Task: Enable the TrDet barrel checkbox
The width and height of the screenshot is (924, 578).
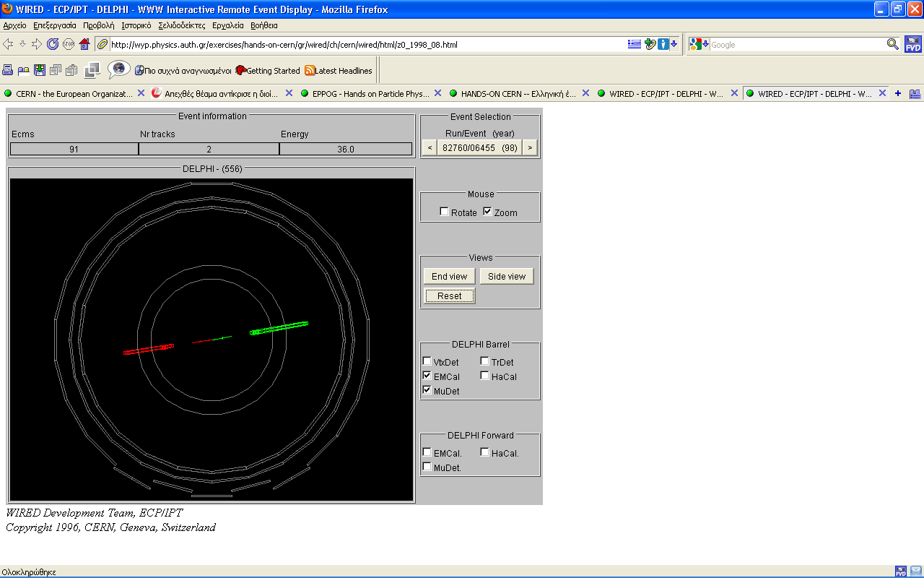Action: point(485,361)
